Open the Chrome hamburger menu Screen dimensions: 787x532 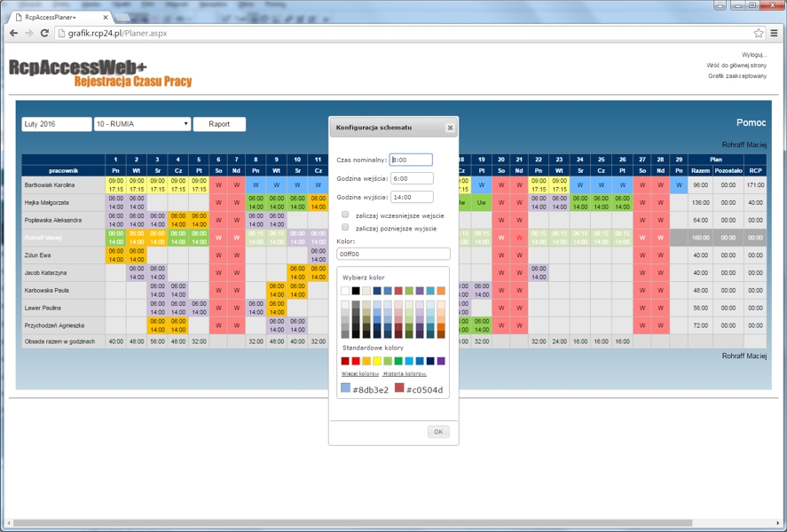tap(775, 33)
